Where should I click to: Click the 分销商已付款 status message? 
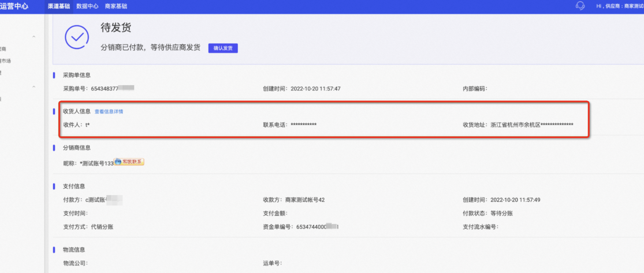[x=150, y=47]
